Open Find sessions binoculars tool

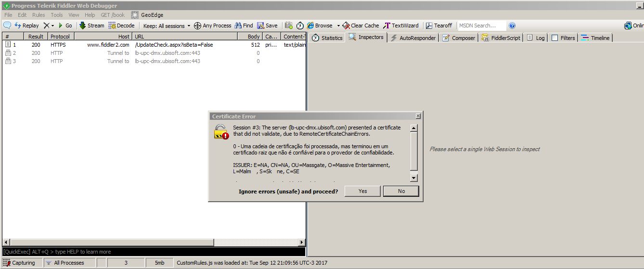pos(244,26)
